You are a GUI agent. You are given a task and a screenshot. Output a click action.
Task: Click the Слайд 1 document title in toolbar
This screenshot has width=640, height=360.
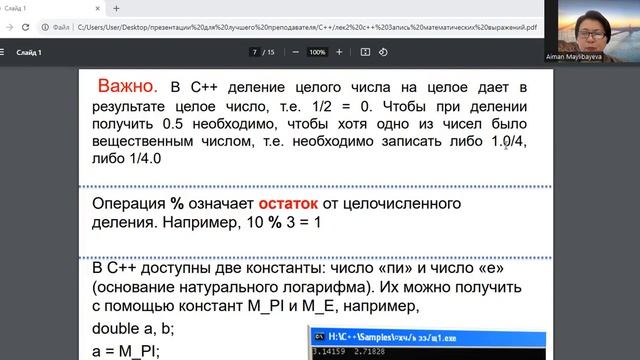29,53
